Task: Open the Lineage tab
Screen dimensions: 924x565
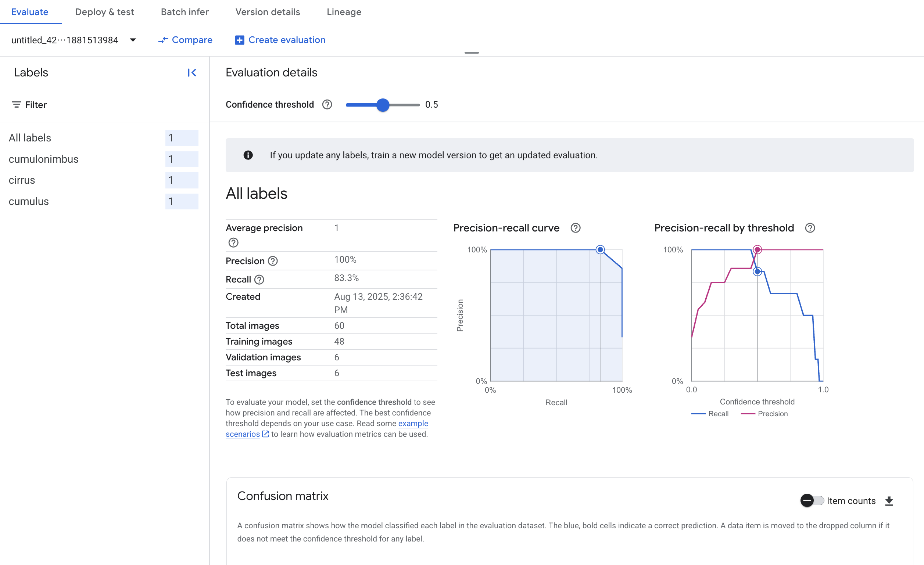Action: pyautogui.click(x=344, y=12)
